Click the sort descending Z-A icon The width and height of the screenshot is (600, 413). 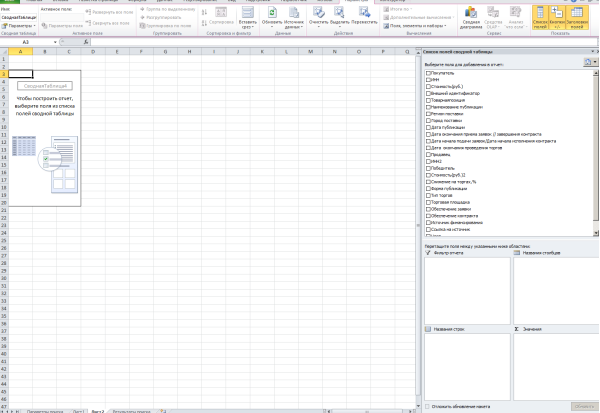pos(204,23)
